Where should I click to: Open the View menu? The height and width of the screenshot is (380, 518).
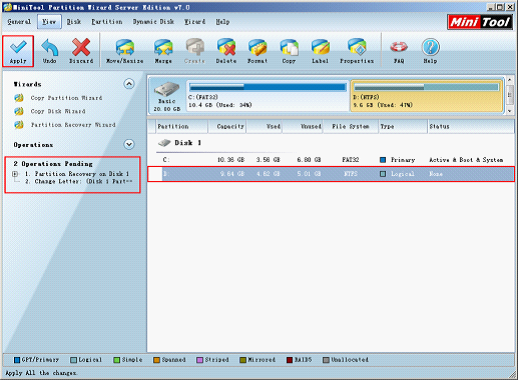click(x=49, y=22)
